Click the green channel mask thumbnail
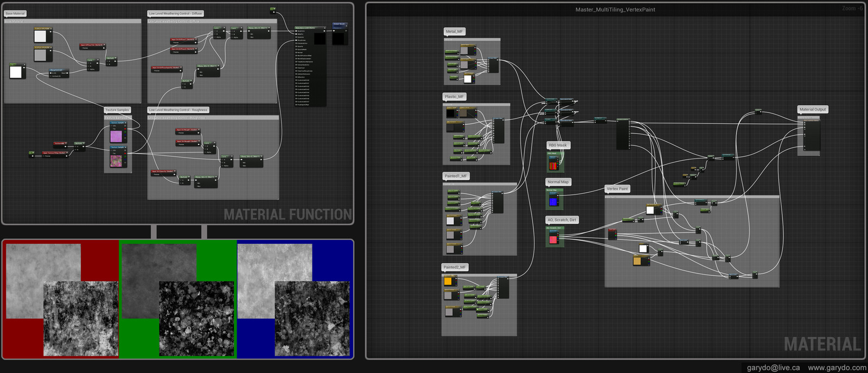This screenshot has width=868, height=373. point(196,318)
